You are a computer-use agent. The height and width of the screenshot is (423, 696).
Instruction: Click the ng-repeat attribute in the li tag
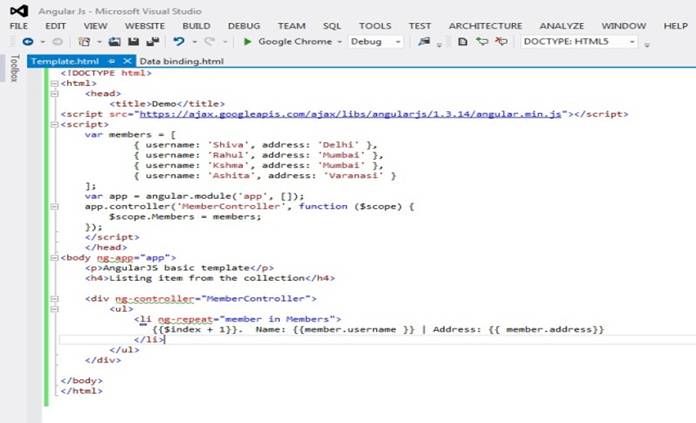185,319
